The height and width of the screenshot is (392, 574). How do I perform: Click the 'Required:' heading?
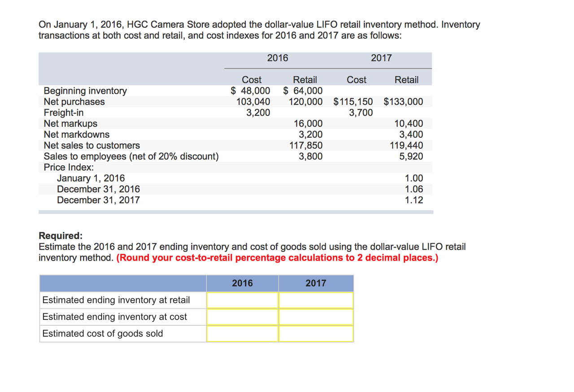(x=61, y=236)
